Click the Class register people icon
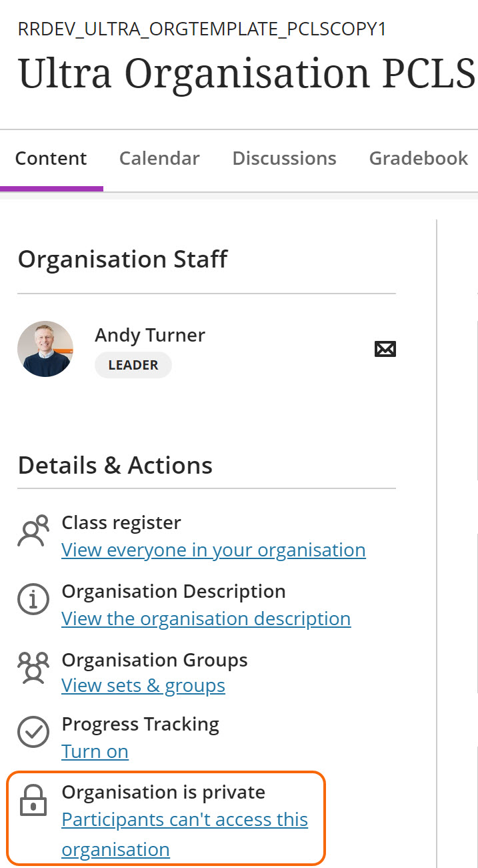 [x=33, y=531]
